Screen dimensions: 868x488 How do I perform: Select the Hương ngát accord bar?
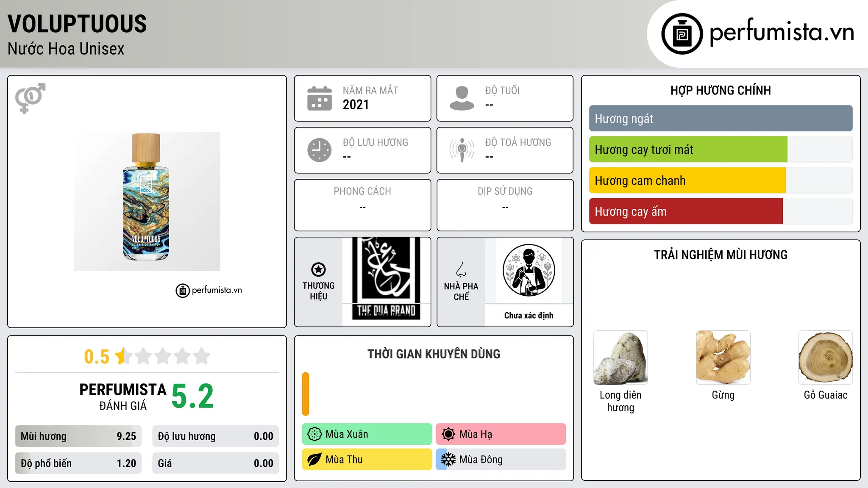(x=721, y=119)
